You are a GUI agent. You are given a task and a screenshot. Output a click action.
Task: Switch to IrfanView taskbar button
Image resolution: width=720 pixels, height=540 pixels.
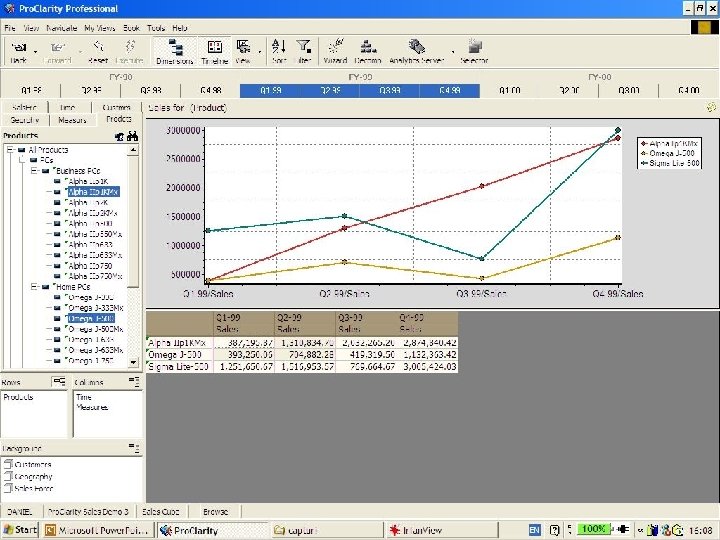click(x=441, y=530)
